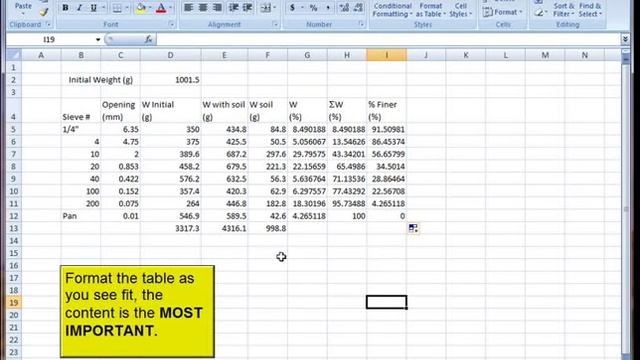Select cell containing 4316.1
The height and width of the screenshot is (360, 640).
pyautogui.click(x=224, y=229)
